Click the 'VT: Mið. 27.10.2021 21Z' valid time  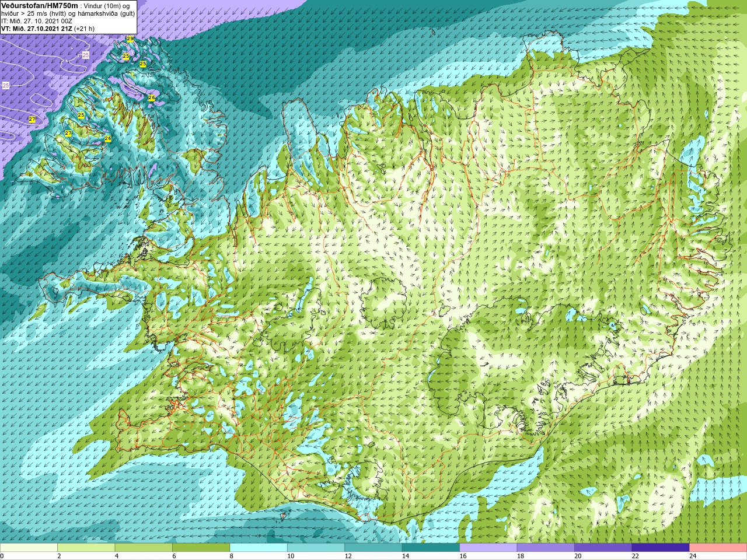(37, 29)
